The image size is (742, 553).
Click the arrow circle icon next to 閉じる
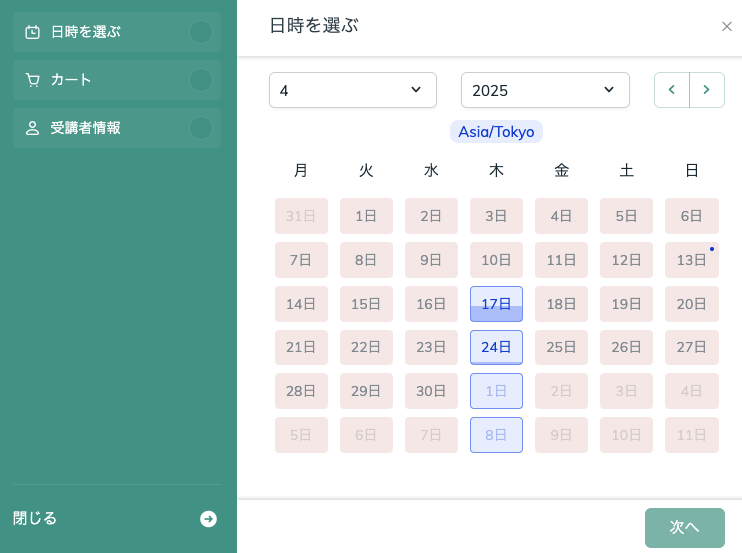208,519
